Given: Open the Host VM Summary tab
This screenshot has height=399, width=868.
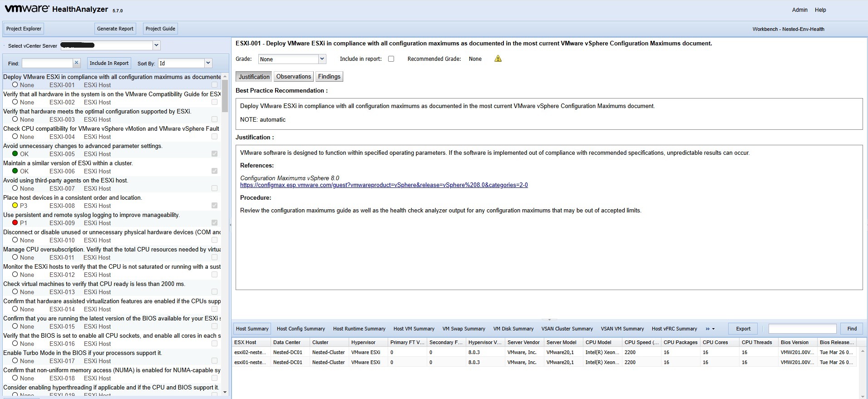Looking at the screenshot, I should coord(414,329).
